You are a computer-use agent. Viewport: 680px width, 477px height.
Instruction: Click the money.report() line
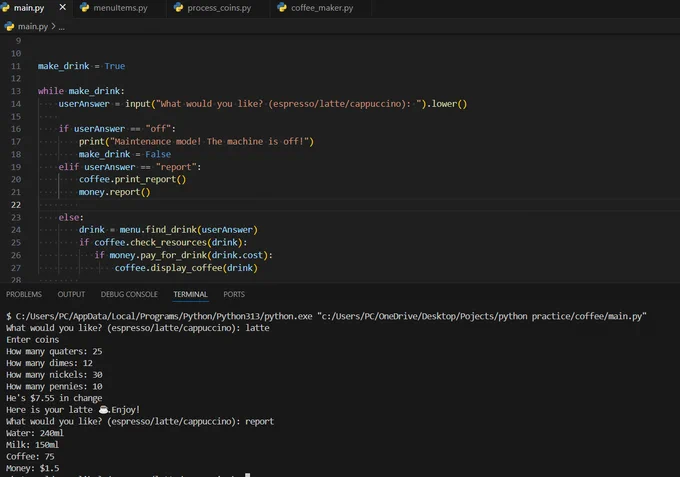point(114,192)
